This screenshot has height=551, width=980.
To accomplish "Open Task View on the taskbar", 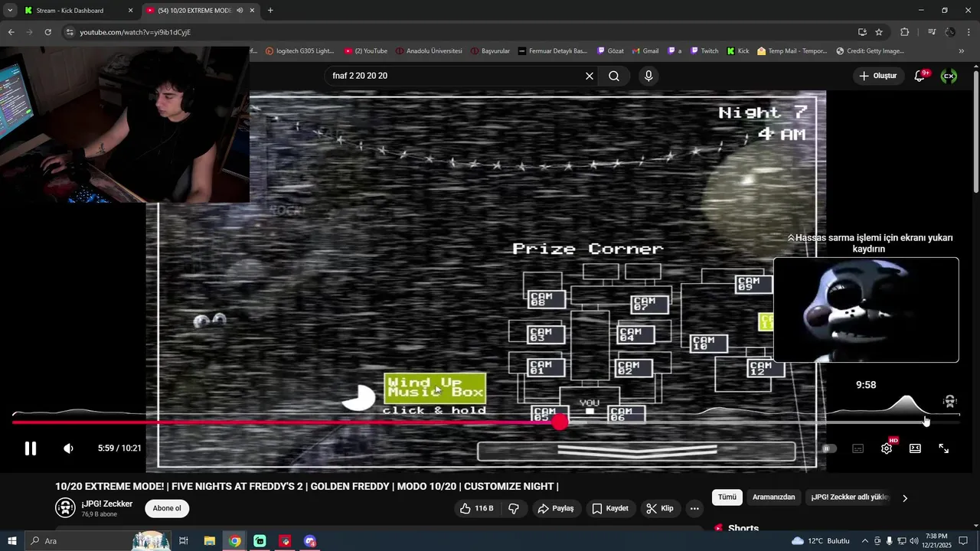I will [x=184, y=541].
